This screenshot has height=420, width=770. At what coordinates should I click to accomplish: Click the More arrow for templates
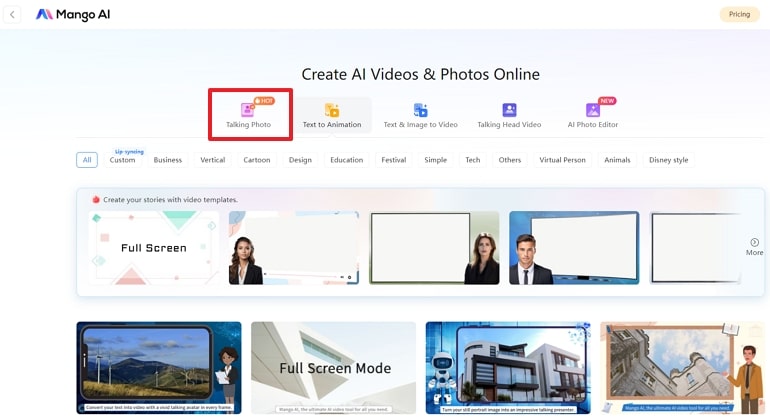click(x=754, y=246)
